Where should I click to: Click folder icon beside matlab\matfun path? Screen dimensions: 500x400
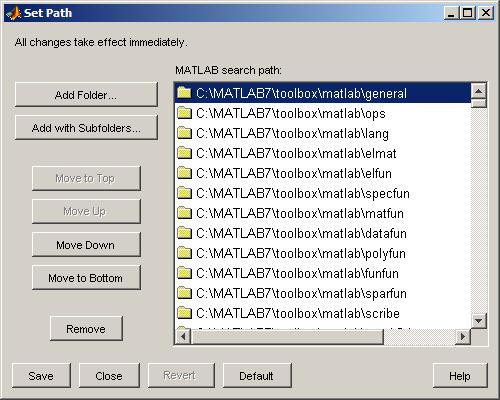click(184, 213)
